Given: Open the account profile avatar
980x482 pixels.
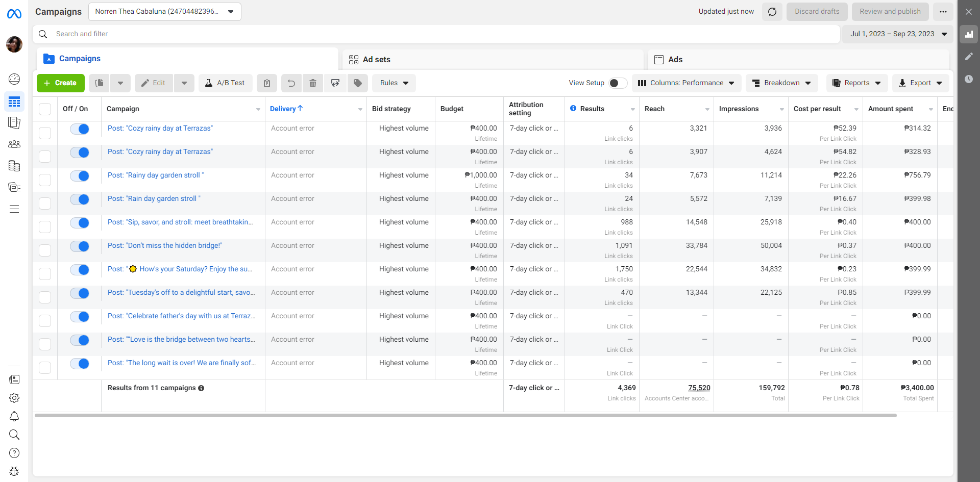Looking at the screenshot, I should click(14, 44).
